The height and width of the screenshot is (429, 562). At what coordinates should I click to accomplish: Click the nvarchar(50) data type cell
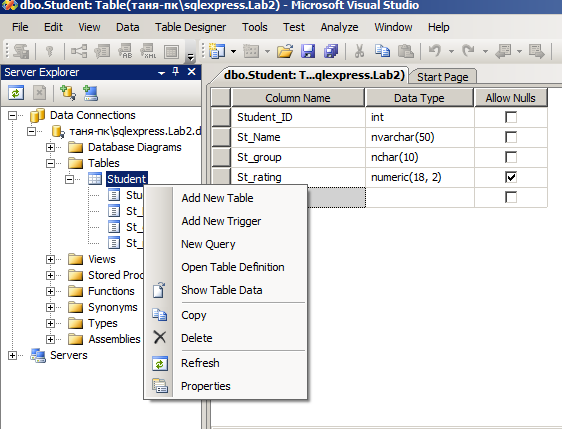click(420, 137)
